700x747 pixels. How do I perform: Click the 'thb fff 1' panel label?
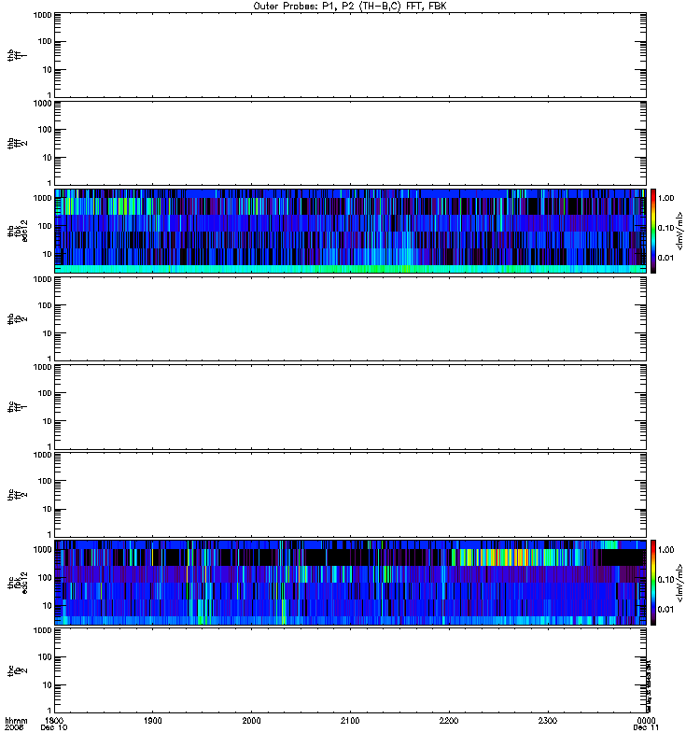[x=17, y=55]
